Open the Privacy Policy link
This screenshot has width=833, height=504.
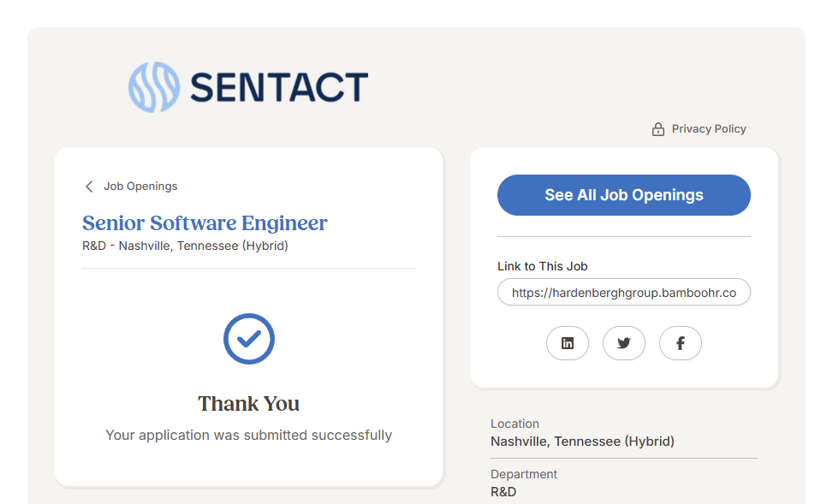point(709,129)
